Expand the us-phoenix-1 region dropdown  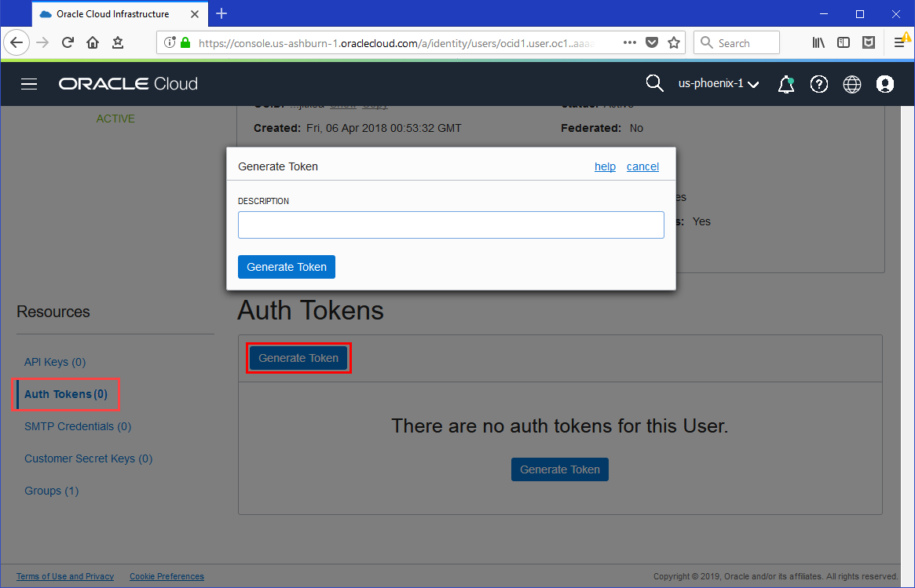719,84
